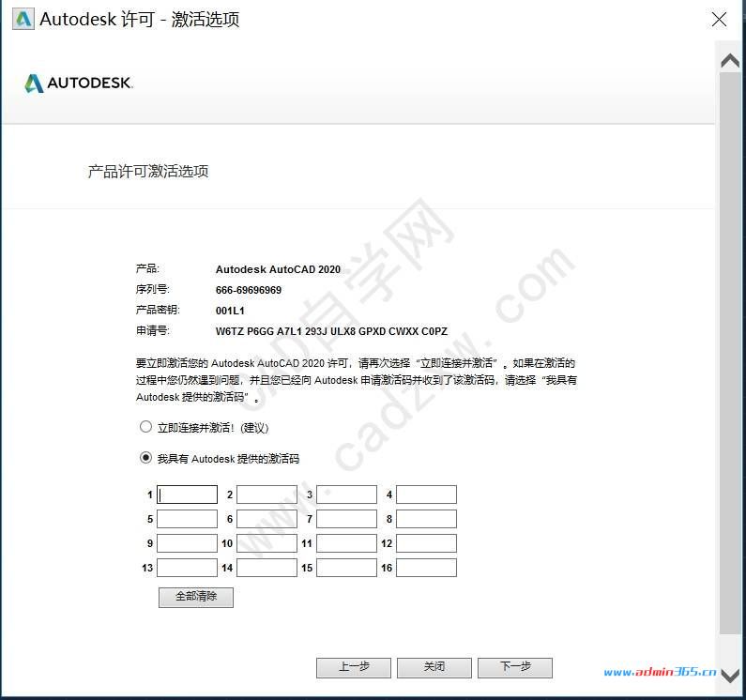Focus activation code field 10

[x=266, y=543]
